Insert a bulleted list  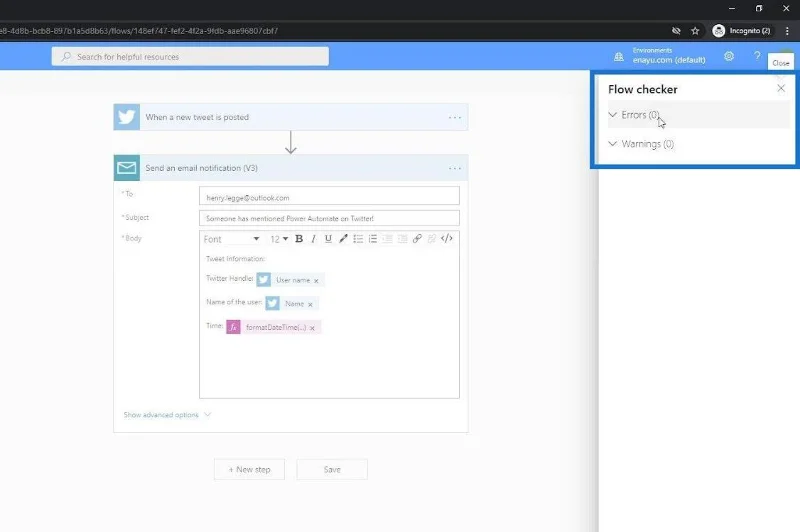pos(358,239)
